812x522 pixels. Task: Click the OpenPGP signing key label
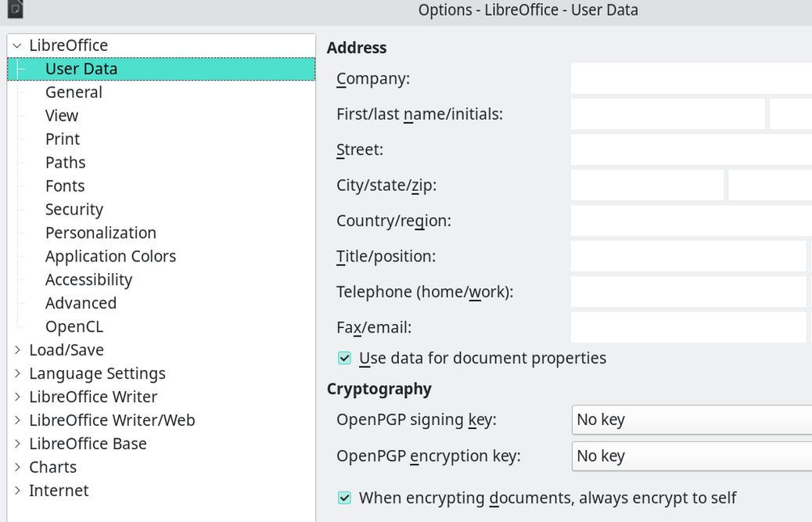416,419
